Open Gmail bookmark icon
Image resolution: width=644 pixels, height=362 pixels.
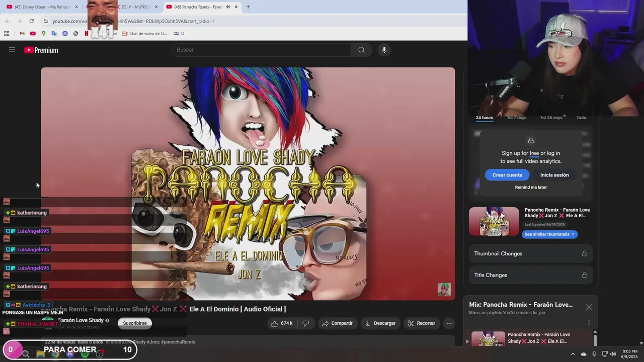[x=22, y=34]
